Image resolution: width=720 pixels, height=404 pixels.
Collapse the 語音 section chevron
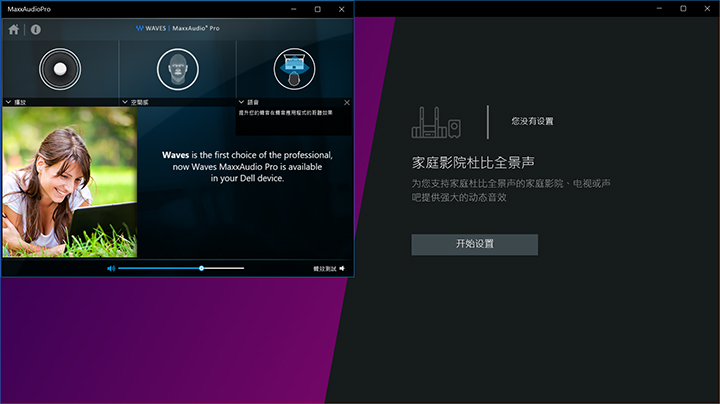[x=242, y=102]
